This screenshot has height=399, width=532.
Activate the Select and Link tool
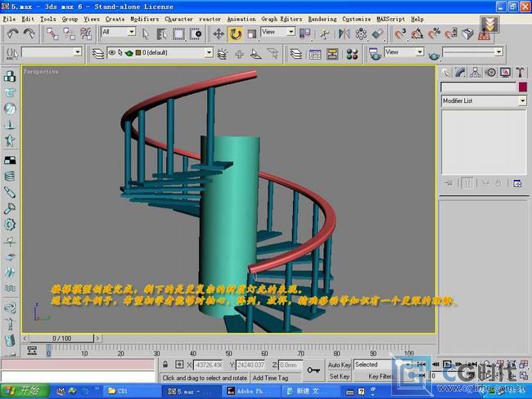coord(52,34)
